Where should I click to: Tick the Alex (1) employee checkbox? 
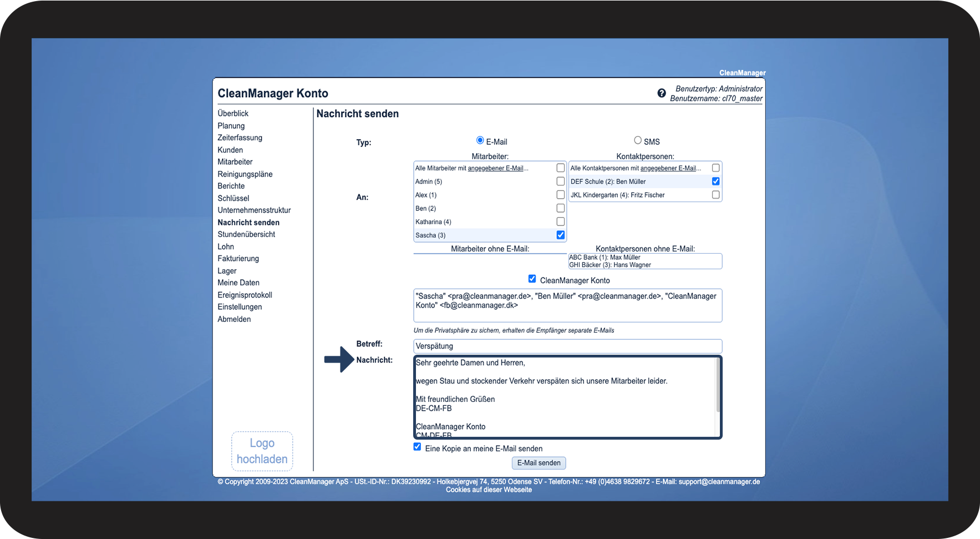pyautogui.click(x=561, y=195)
